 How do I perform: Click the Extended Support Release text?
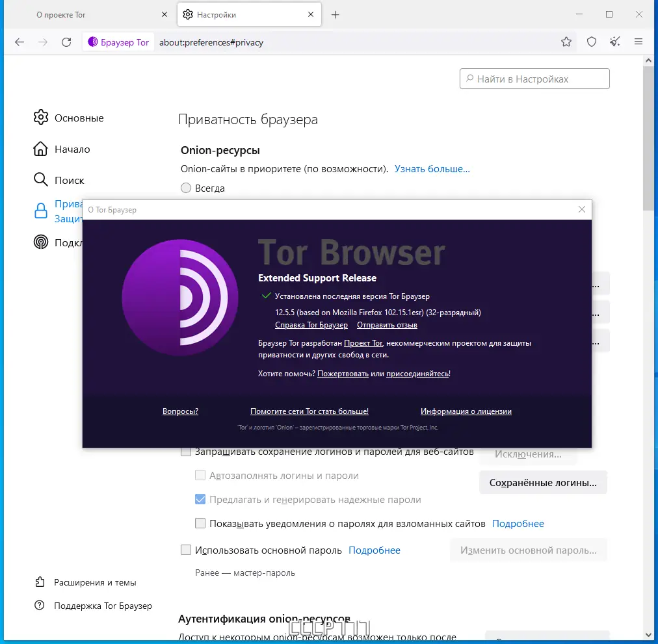click(x=317, y=277)
